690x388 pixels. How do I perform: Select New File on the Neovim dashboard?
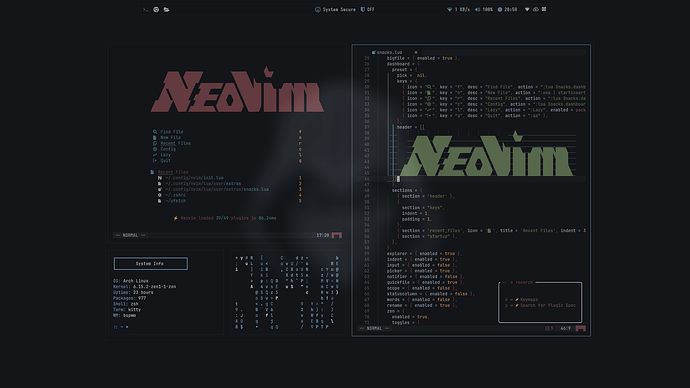[x=170, y=137]
